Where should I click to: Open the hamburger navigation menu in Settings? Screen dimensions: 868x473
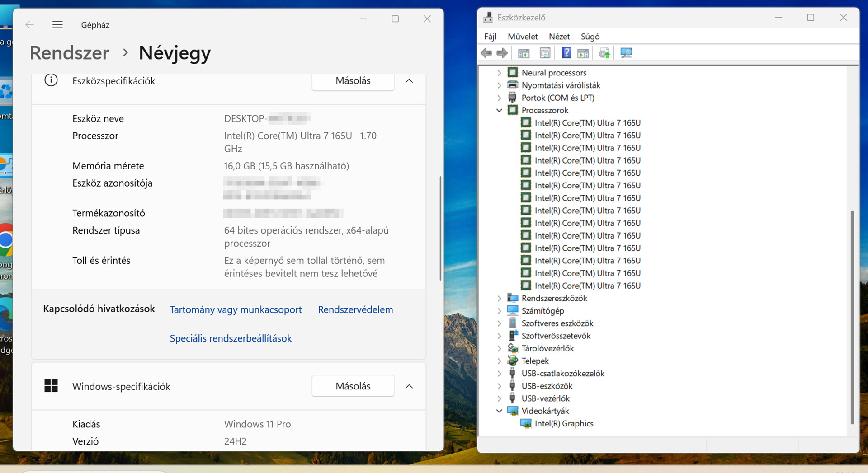[57, 25]
